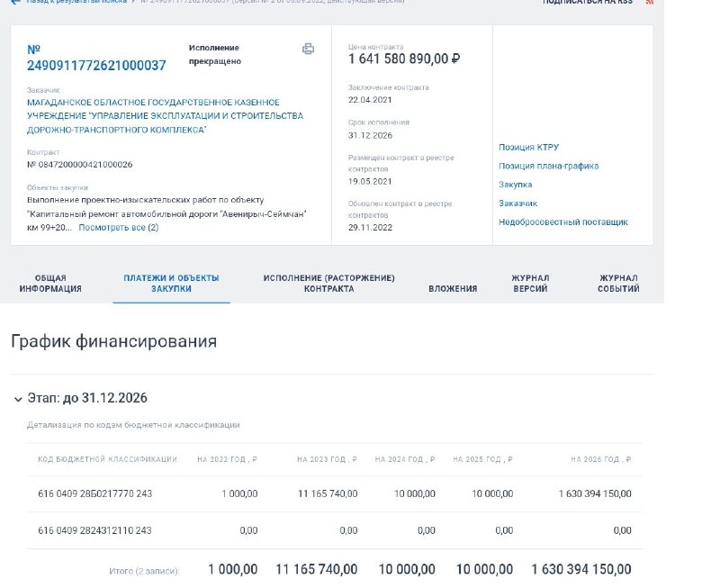Click status 'Исполнение прекращено'
720x588 pixels.
pos(215,54)
